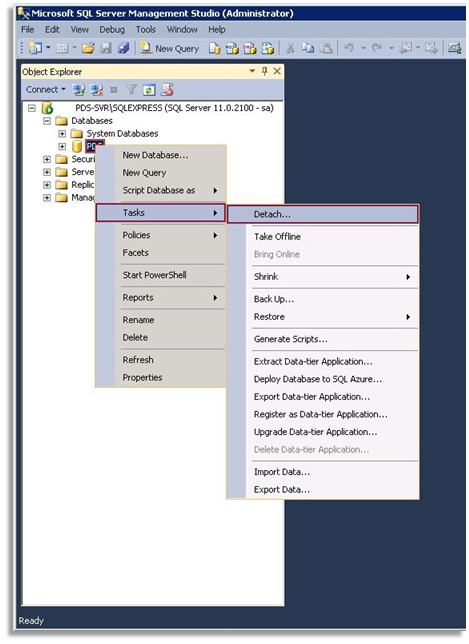469x644 pixels.
Task: Click the Cut scissors icon
Action: (x=290, y=48)
